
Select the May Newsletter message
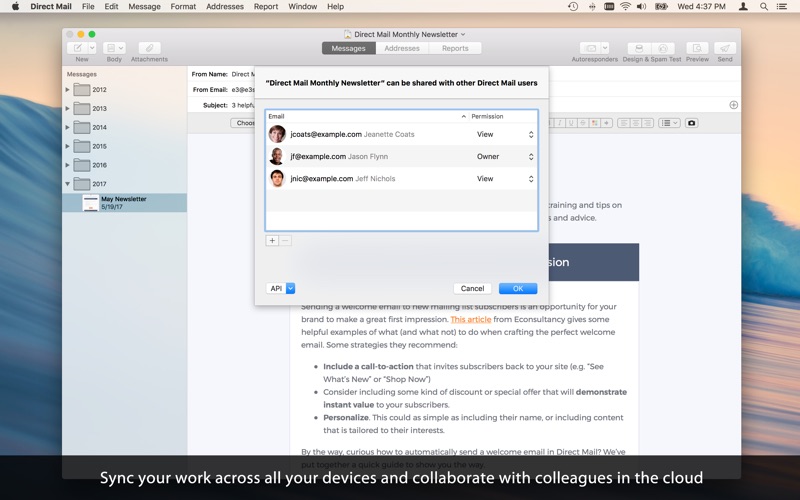124,203
